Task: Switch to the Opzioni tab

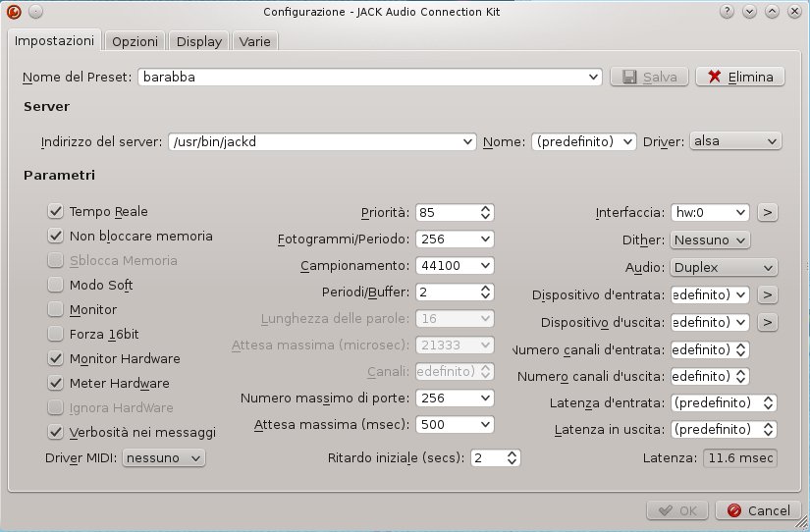Action: [x=135, y=42]
